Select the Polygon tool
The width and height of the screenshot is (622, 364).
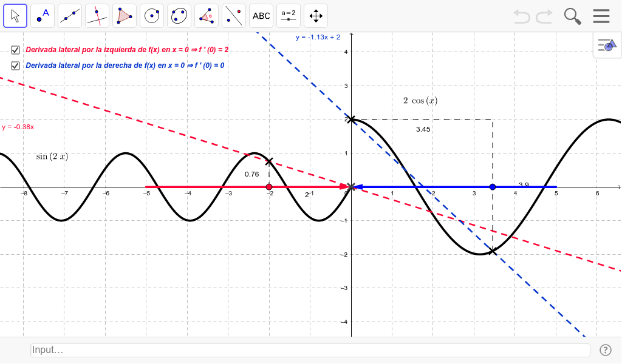click(125, 16)
